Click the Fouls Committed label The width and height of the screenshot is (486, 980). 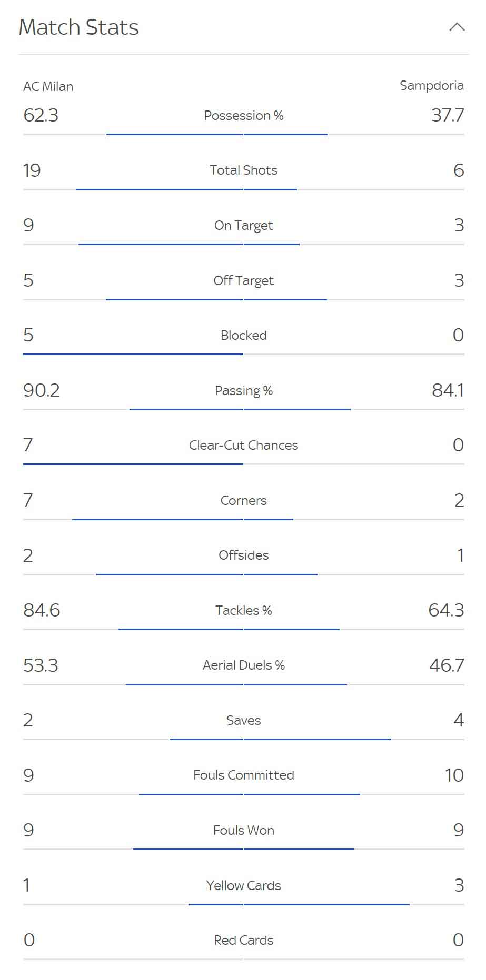click(x=244, y=775)
